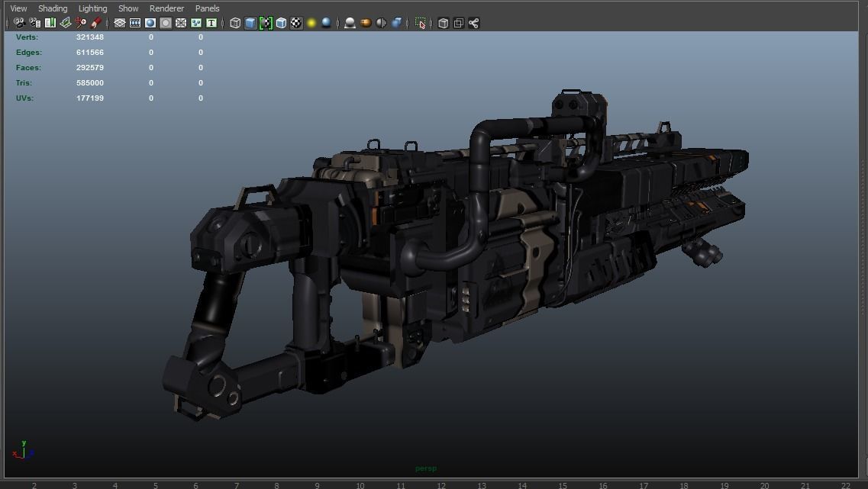This screenshot has width=868, height=489.
Task: Switch to Wireframe cube shading
Action: click(x=235, y=23)
